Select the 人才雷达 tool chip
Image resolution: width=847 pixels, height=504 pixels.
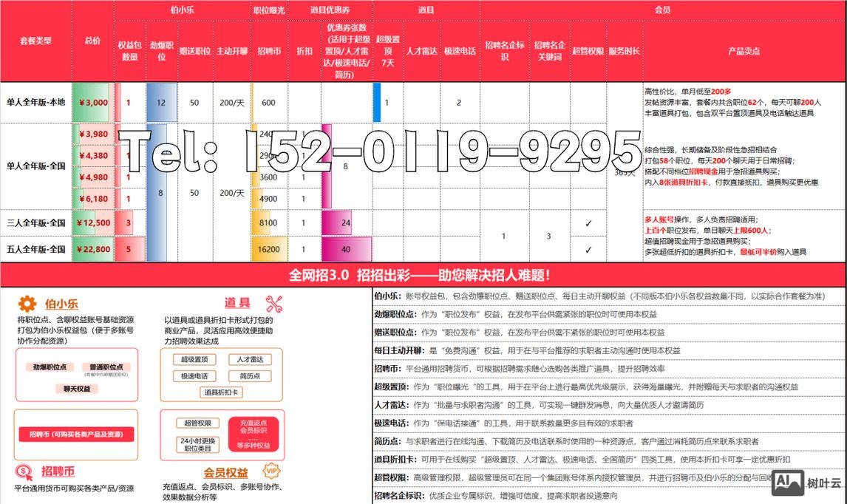click(251, 360)
